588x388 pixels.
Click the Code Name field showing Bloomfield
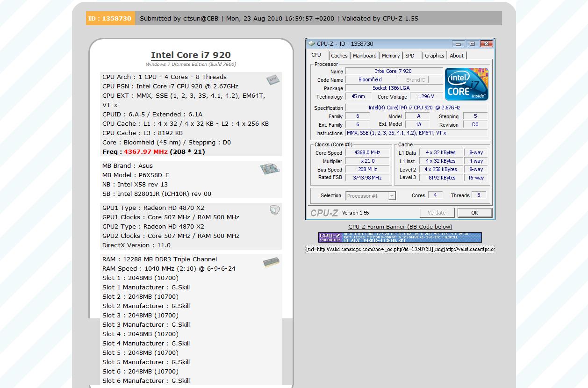click(370, 80)
